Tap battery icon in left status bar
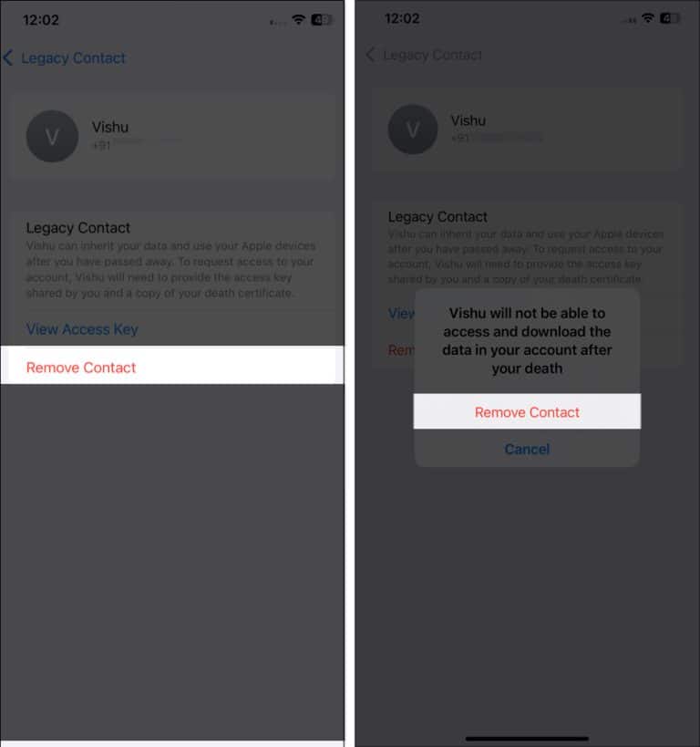700x747 pixels. pos(322,19)
